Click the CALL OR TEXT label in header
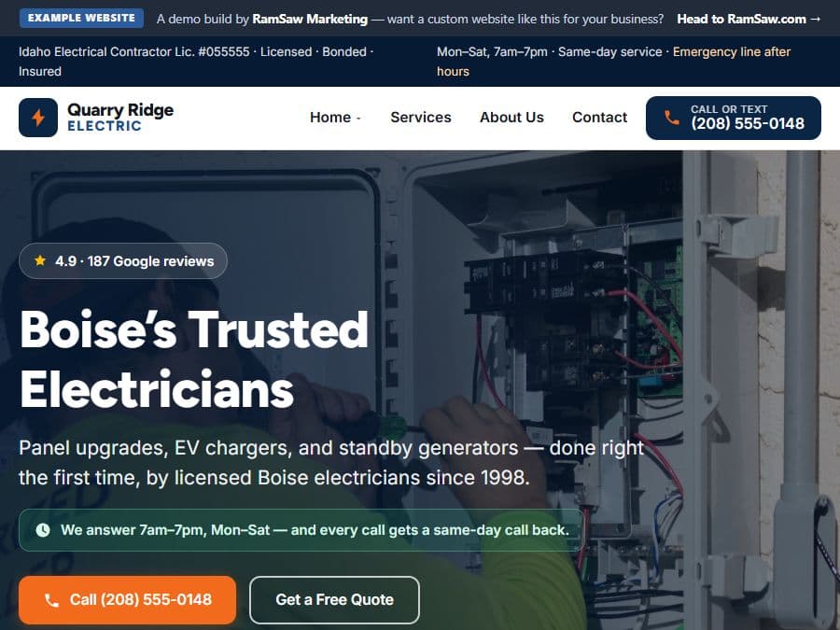 click(729, 109)
